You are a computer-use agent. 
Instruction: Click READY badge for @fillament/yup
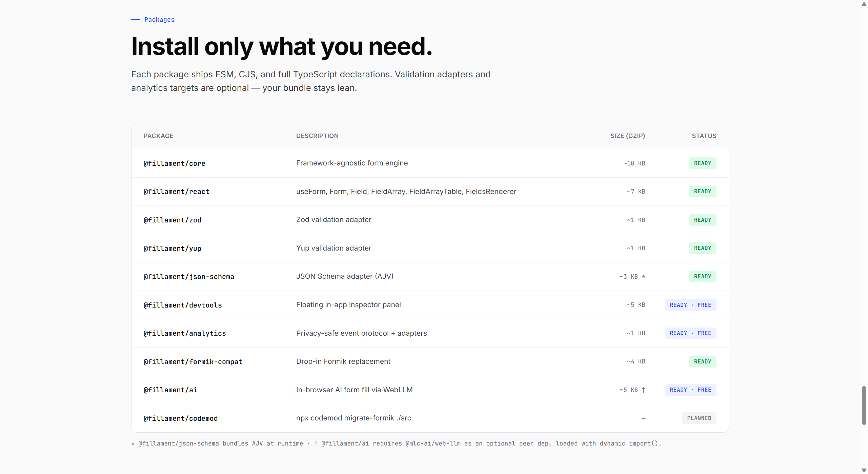click(703, 248)
